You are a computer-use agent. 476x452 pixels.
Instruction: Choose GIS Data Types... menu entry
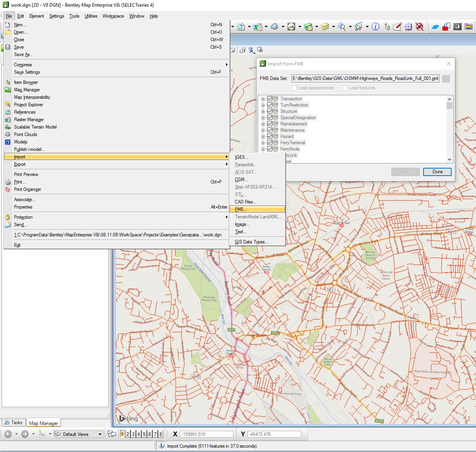(x=252, y=242)
